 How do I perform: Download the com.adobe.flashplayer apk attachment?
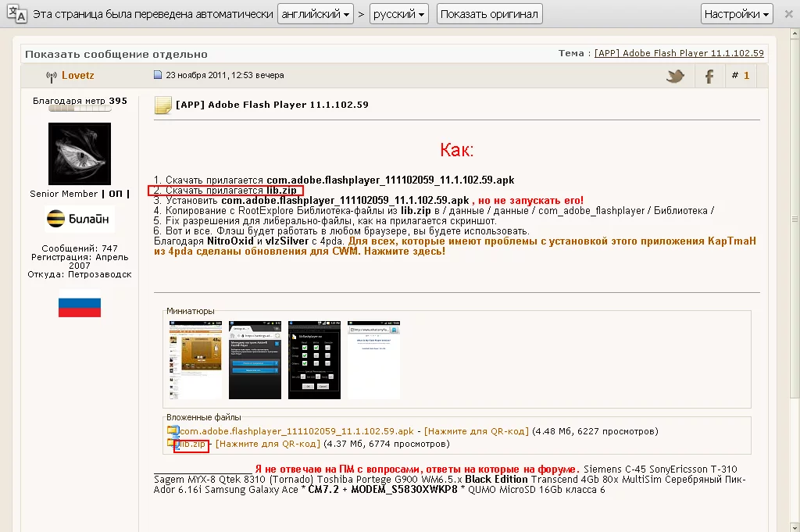(297, 431)
